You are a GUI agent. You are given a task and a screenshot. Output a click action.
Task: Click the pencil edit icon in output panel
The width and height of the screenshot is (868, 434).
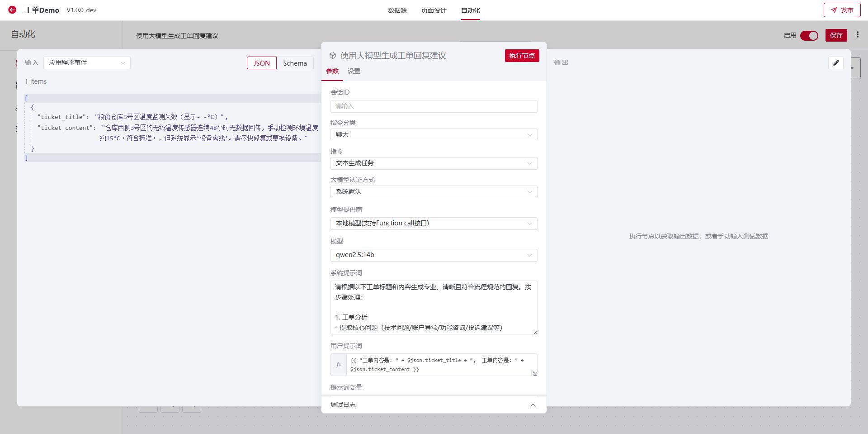point(835,63)
